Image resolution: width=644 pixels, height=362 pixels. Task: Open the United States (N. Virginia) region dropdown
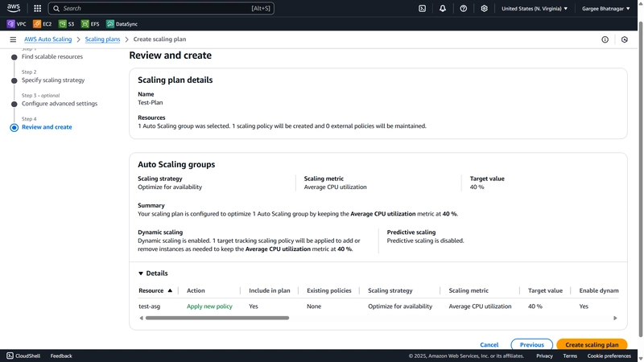(535, 8)
